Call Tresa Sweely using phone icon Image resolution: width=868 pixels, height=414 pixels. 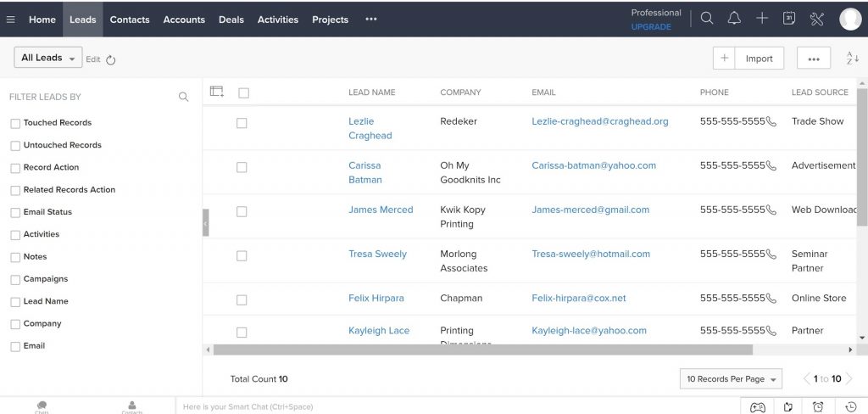click(771, 255)
